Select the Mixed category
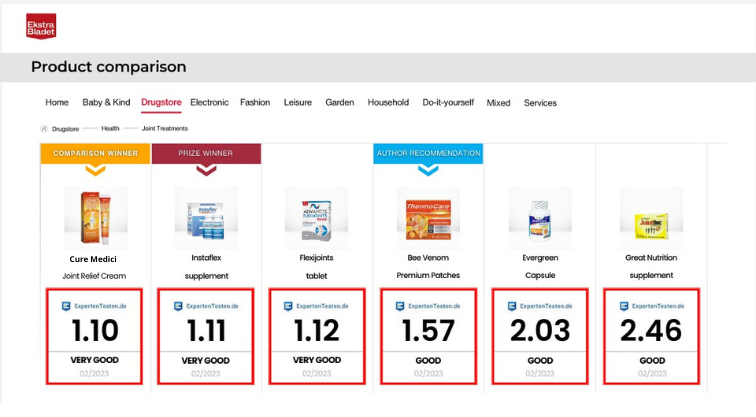Viewport: 756px width, 417px height. 498,103
